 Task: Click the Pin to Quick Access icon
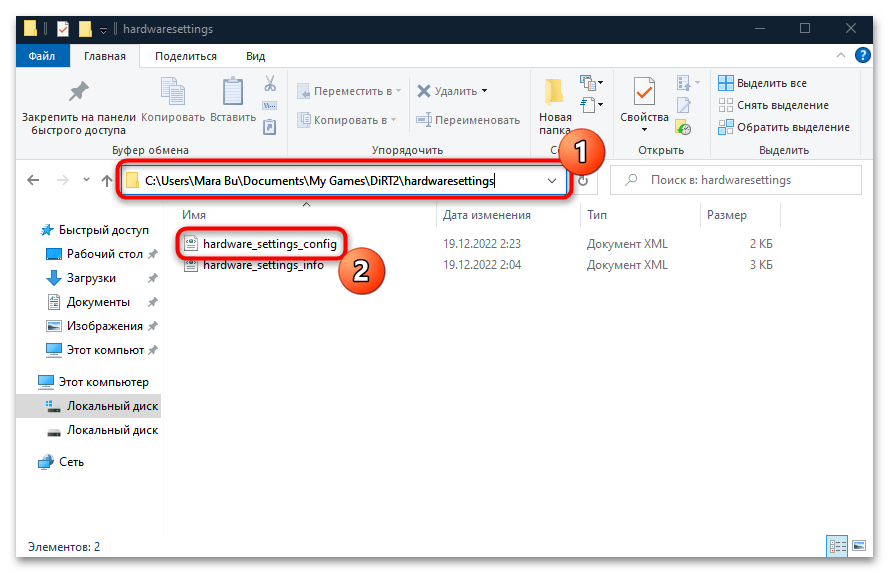(75, 93)
